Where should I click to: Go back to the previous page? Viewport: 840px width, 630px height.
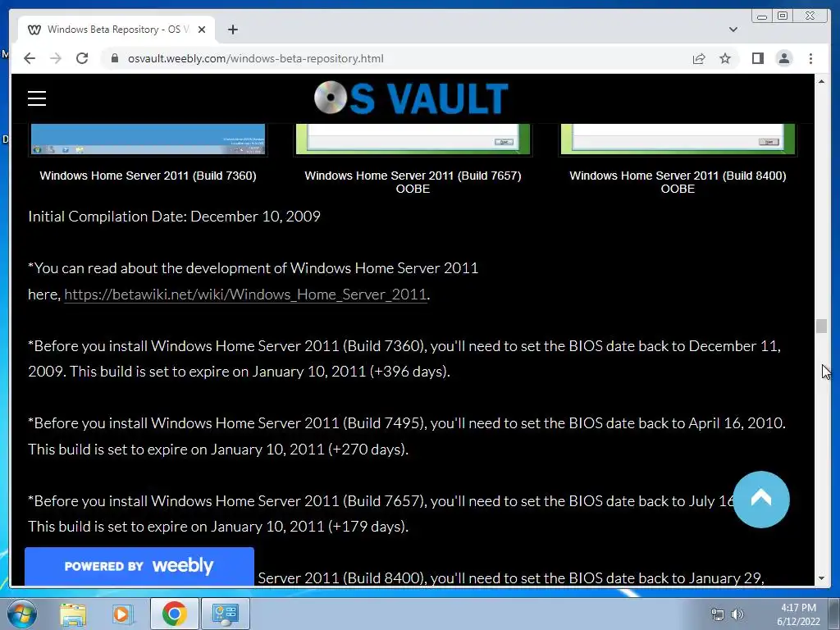pyautogui.click(x=30, y=58)
